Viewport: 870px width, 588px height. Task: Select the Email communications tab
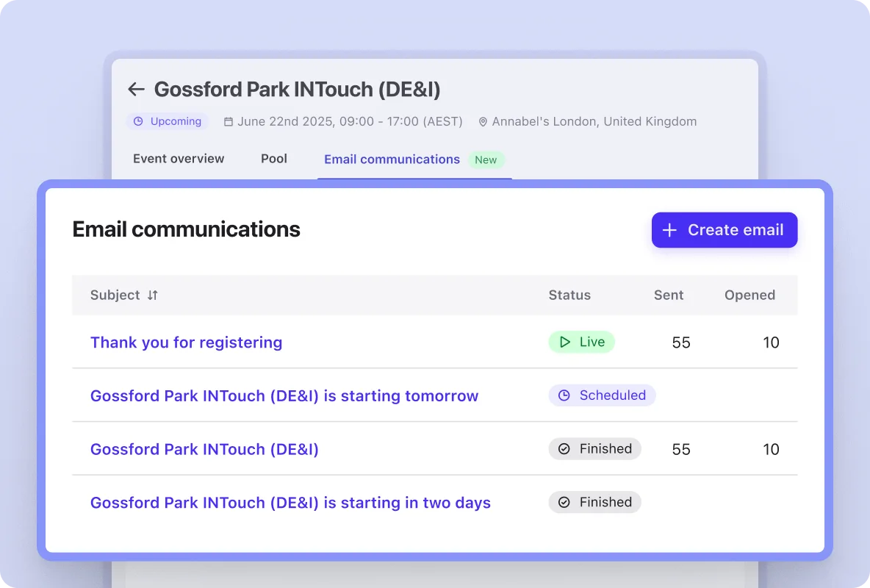coord(392,159)
